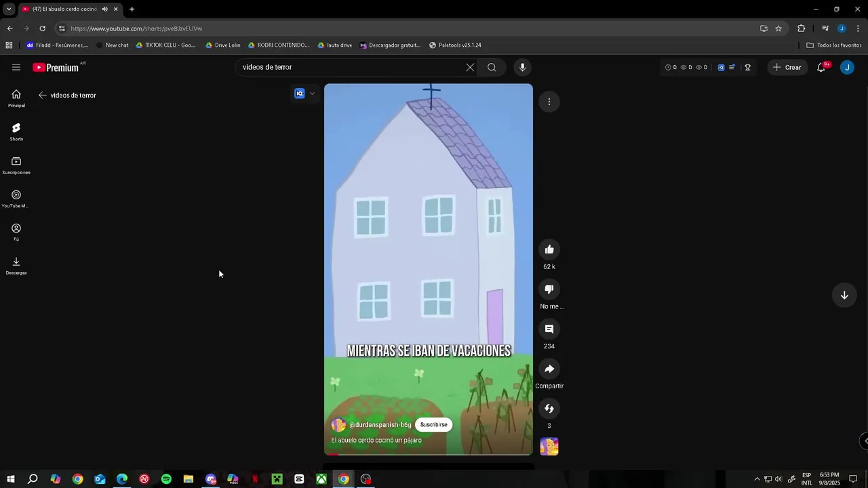Open the comments showing 234
The height and width of the screenshot is (488, 868).
[549, 329]
